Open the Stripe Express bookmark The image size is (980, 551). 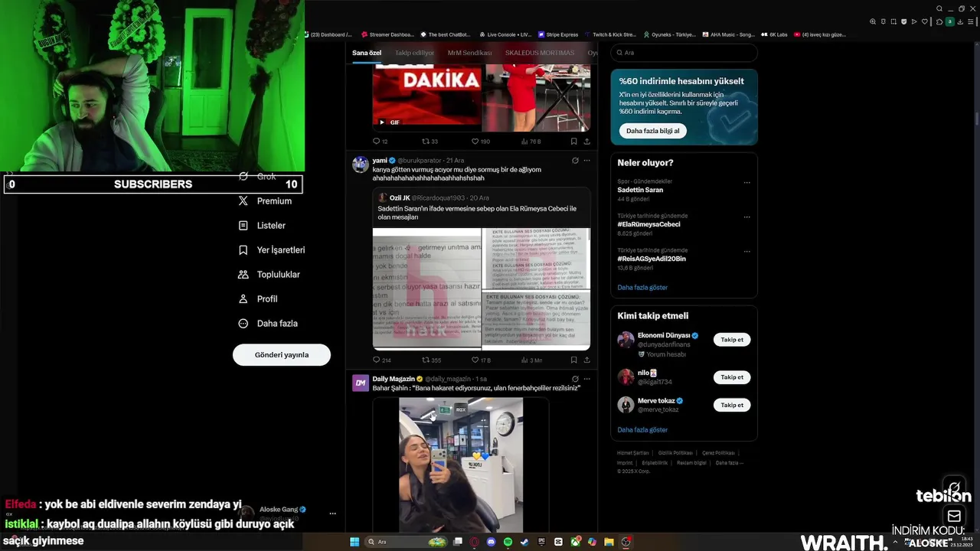point(558,34)
